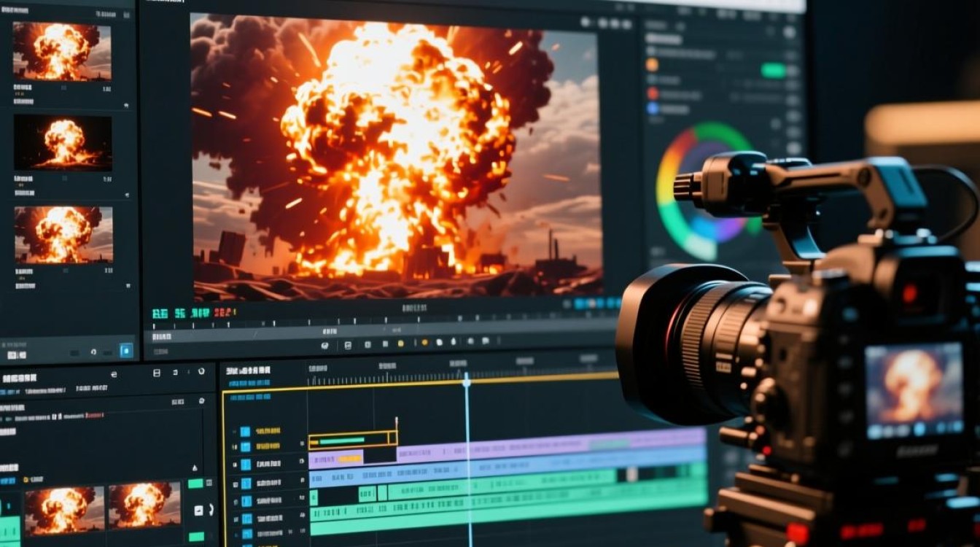This screenshot has height=547, width=980.
Task: Select the dark-background explosion thumbnail in media bin
Action: coord(63,142)
